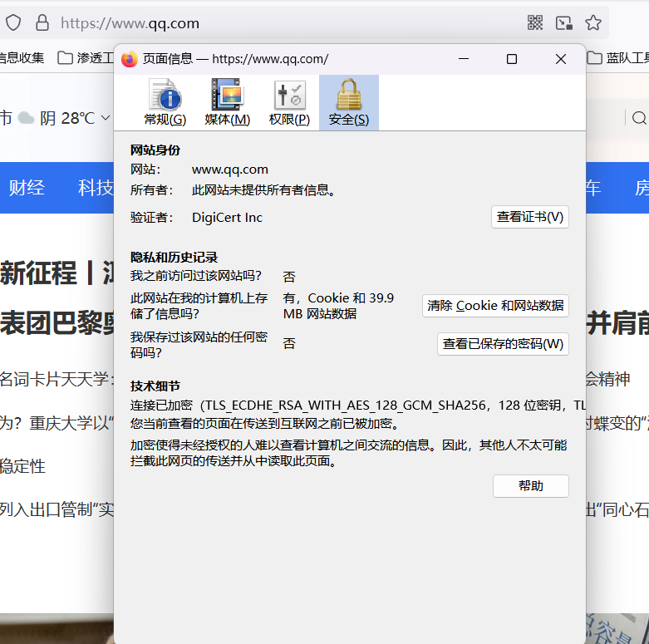Image resolution: width=649 pixels, height=644 pixels.
Task: Expand the weather 阴 28°C dropdown
Action: coord(106,118)
